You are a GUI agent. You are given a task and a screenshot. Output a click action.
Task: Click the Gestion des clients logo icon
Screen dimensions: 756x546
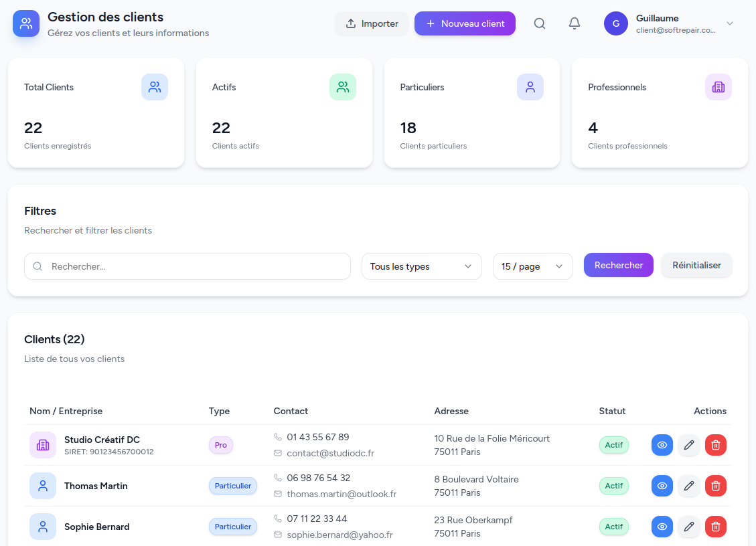click(26, 23)
